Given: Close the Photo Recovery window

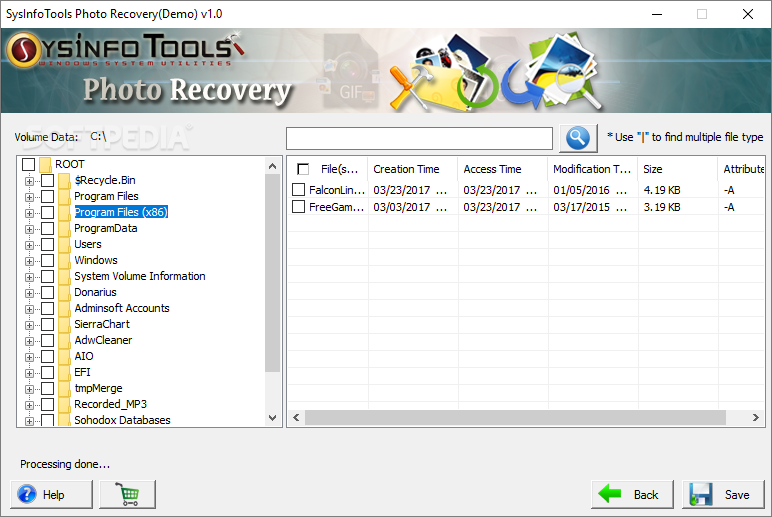Looking at the screenshot, I should click(748, 14).
